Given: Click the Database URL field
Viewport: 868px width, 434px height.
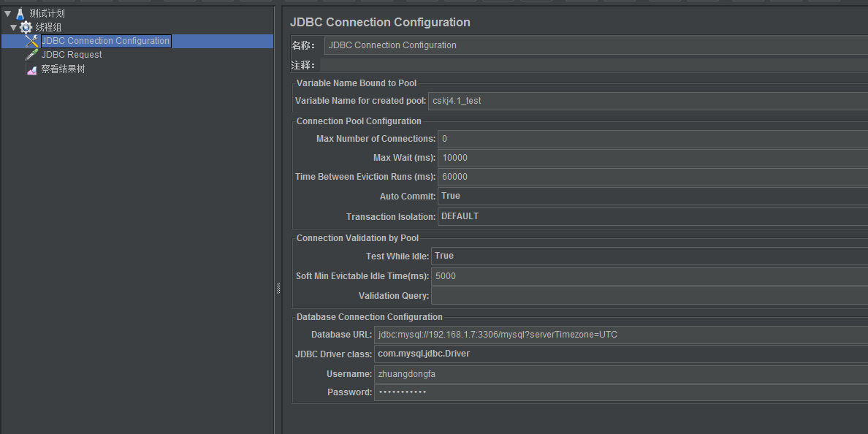Looking at the screenshot, I should [x=621, y=335].
